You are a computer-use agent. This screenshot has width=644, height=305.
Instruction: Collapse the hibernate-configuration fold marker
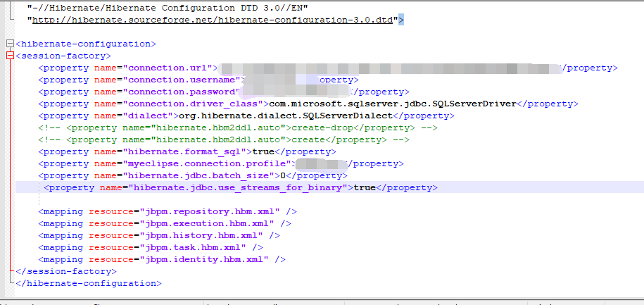click(x=11, y=44)
